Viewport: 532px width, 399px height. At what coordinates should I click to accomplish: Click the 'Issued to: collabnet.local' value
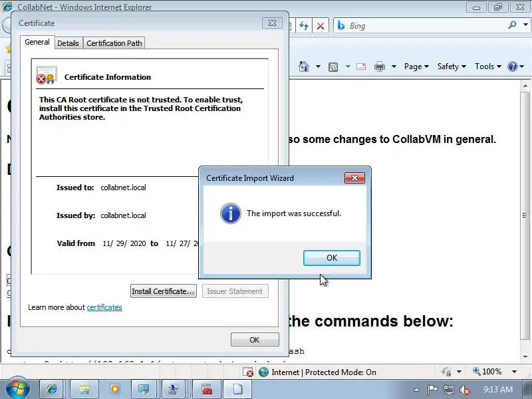[x=123, y=188]
